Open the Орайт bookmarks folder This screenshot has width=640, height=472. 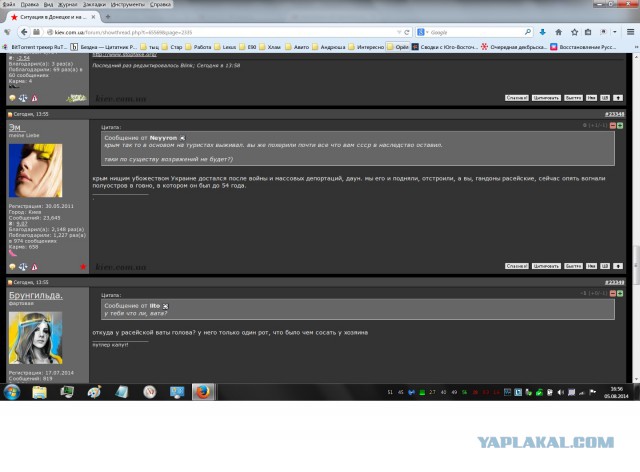398,47
